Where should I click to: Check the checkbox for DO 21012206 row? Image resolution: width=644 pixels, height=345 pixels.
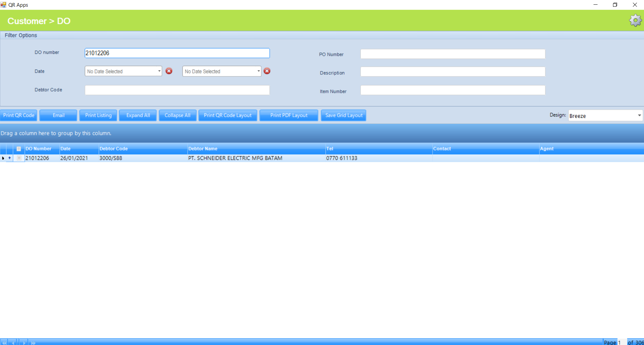pyautogui.click(x=19, y=158)
